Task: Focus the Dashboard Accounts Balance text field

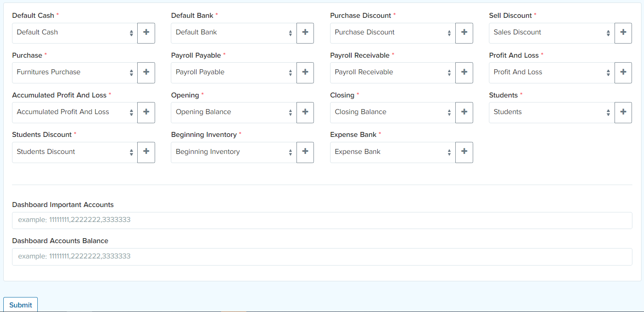Action: tap(322, 256)
